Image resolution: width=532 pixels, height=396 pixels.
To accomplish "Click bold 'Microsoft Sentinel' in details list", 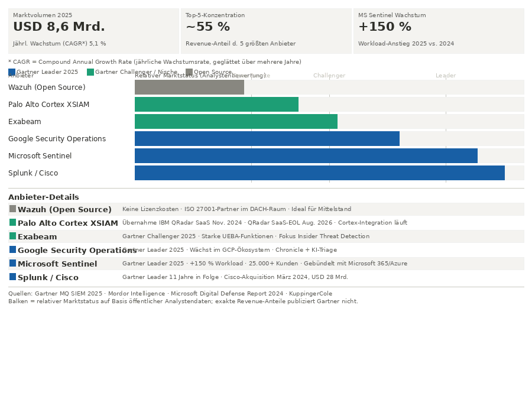I will click(x=57, y=264).
